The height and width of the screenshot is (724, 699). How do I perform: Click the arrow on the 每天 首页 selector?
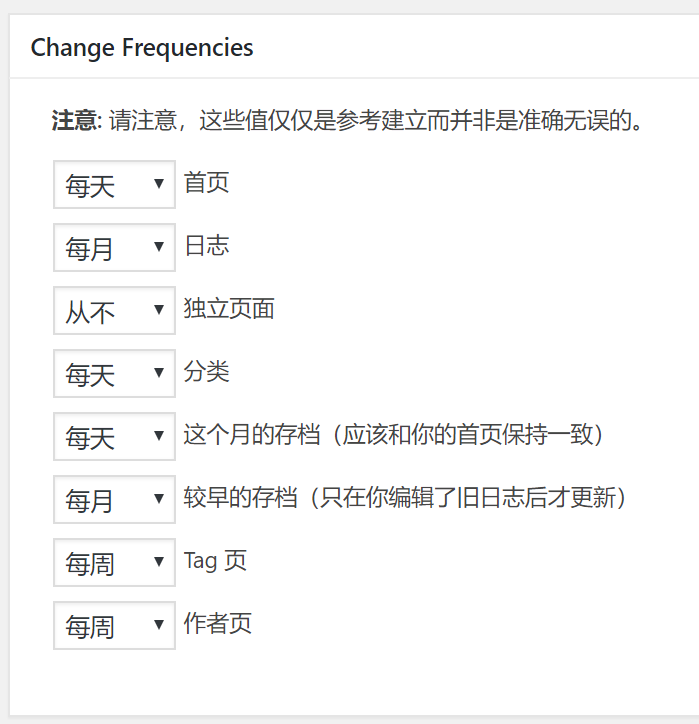158,185
